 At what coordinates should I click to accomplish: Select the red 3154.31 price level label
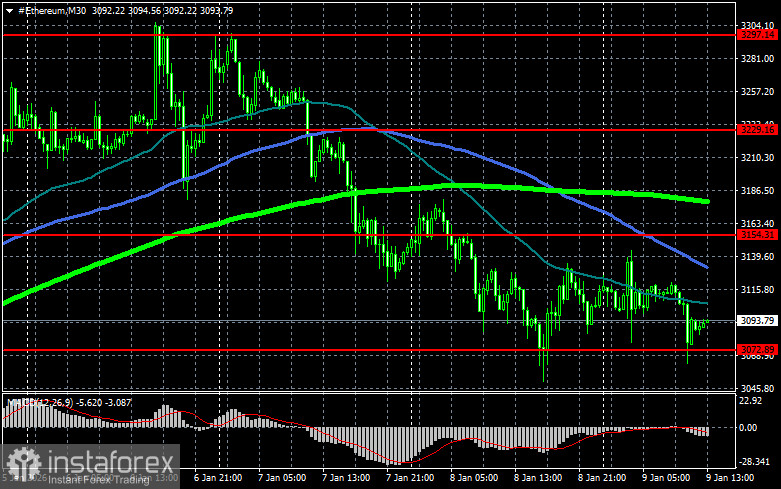point(757,235)
